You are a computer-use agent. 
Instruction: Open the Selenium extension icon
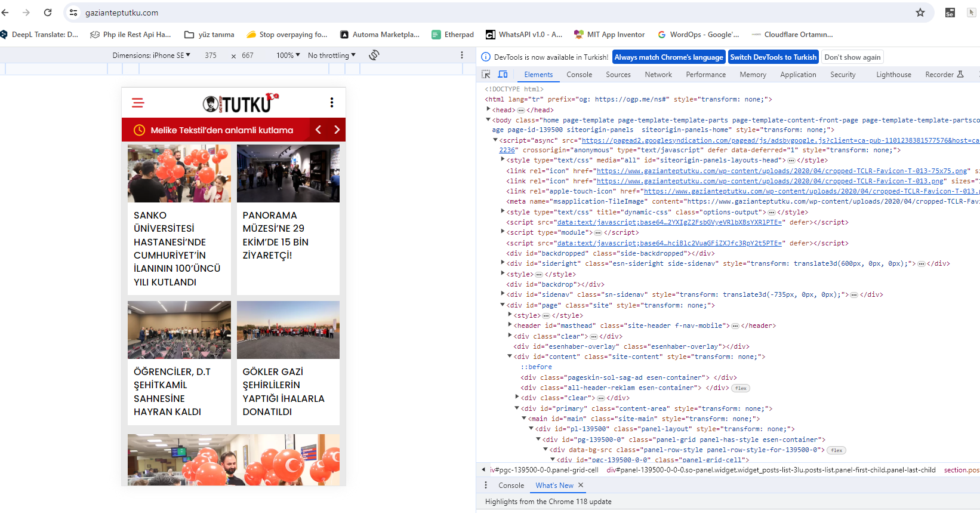pyautogui.click(x=950, y=13)
